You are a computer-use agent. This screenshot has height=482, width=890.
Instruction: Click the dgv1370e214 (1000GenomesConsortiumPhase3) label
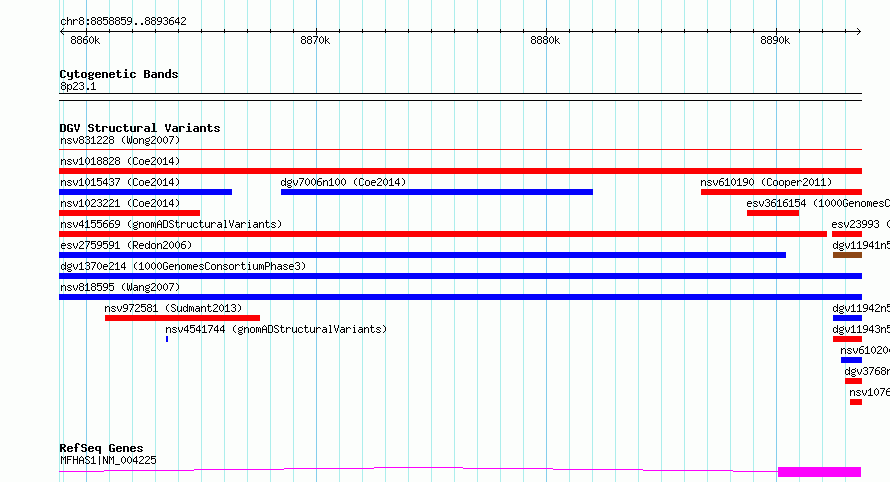pyautogui.click(x=183, y=266)
